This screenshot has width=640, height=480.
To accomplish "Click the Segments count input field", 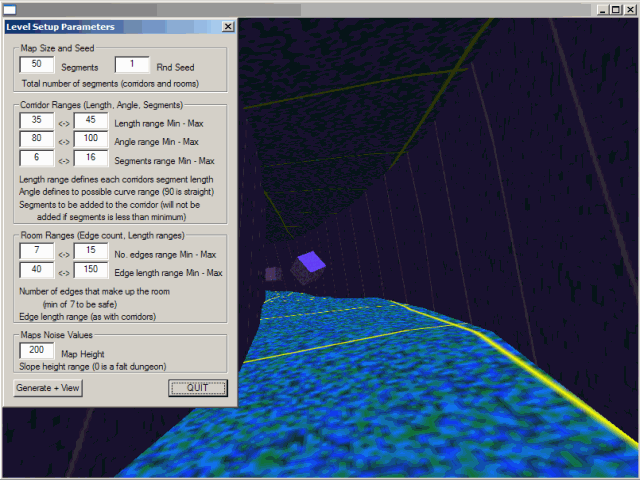I will pos(37,64).
